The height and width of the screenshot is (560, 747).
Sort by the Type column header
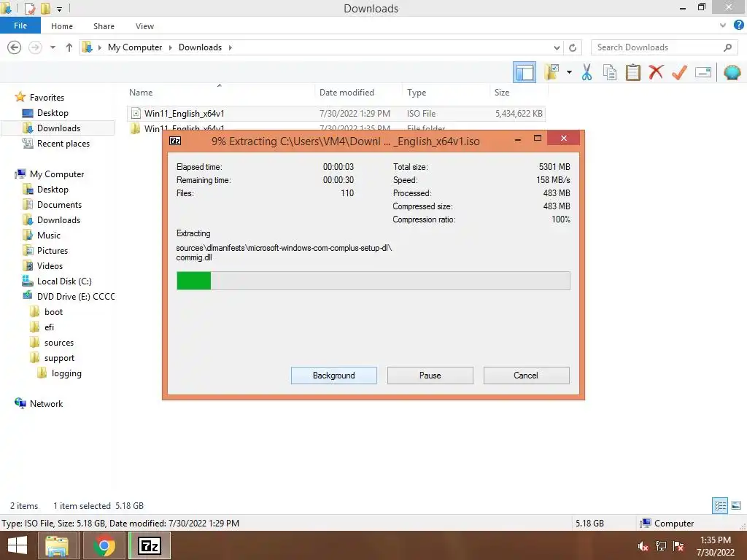(417, 93)
